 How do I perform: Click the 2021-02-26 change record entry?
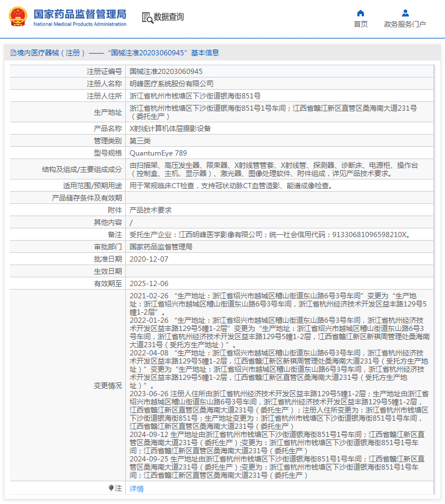278,304
